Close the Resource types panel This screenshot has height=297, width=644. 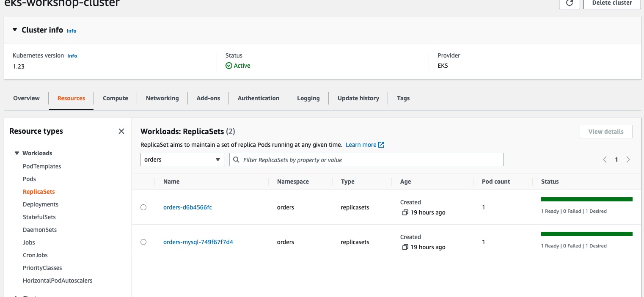(121, 131)
